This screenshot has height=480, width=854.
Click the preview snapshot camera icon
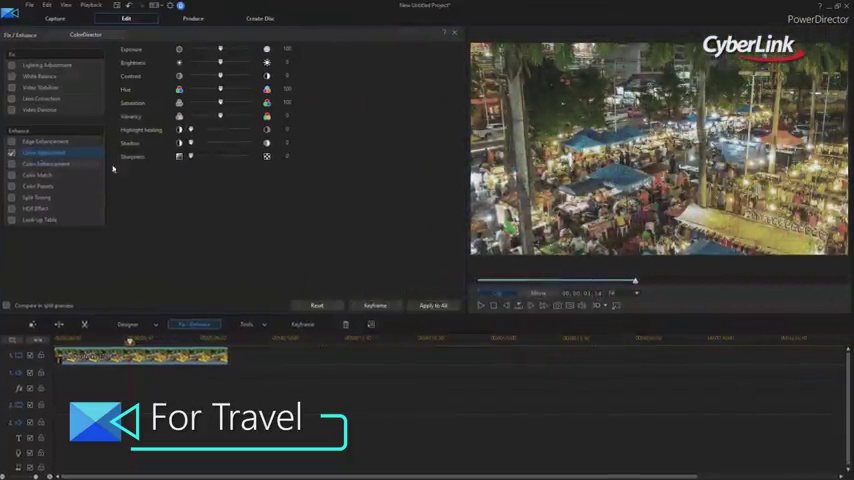[x=557, y=305]
